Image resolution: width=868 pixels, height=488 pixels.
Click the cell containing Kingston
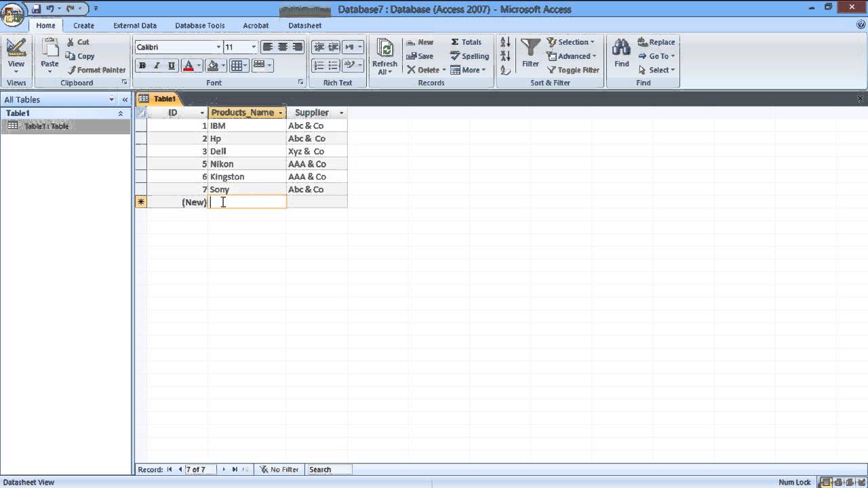(x=247, y=177)
